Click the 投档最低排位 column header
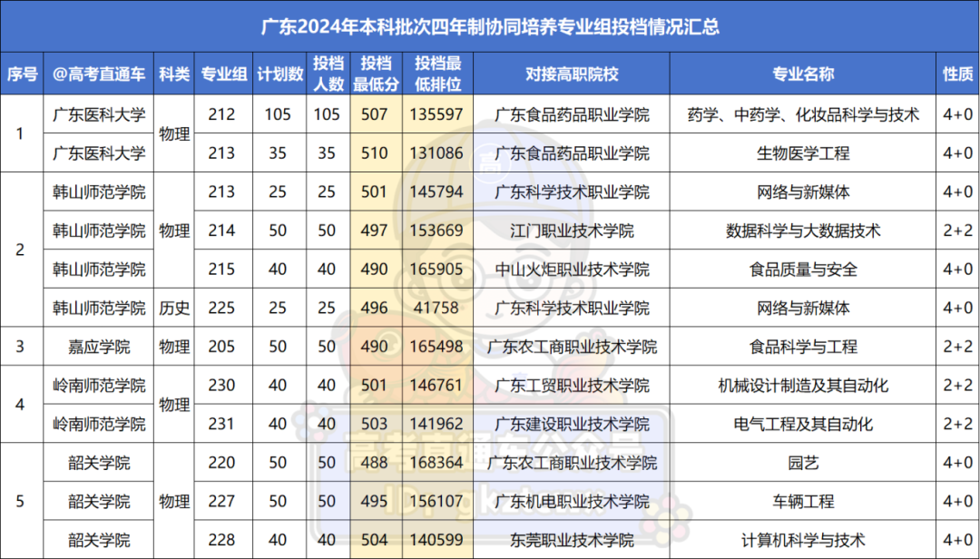Screen dimensions: 980x559 tap(437, 74)
